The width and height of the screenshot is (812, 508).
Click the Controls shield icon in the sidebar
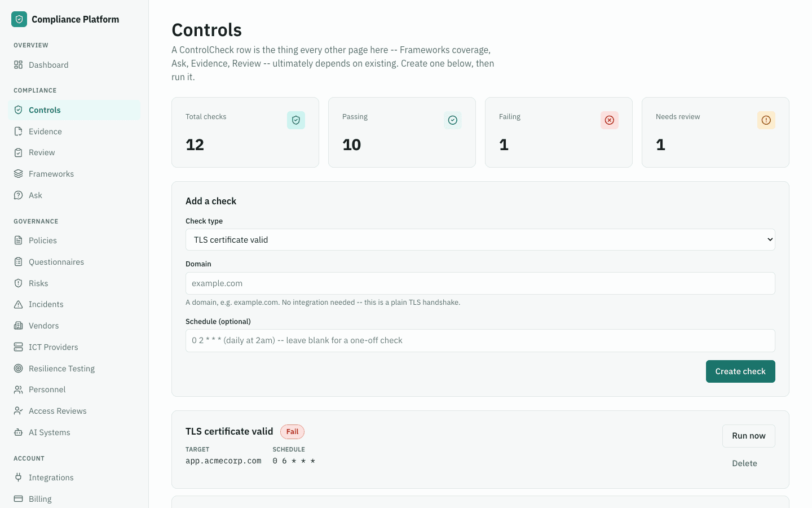[19, 110]
